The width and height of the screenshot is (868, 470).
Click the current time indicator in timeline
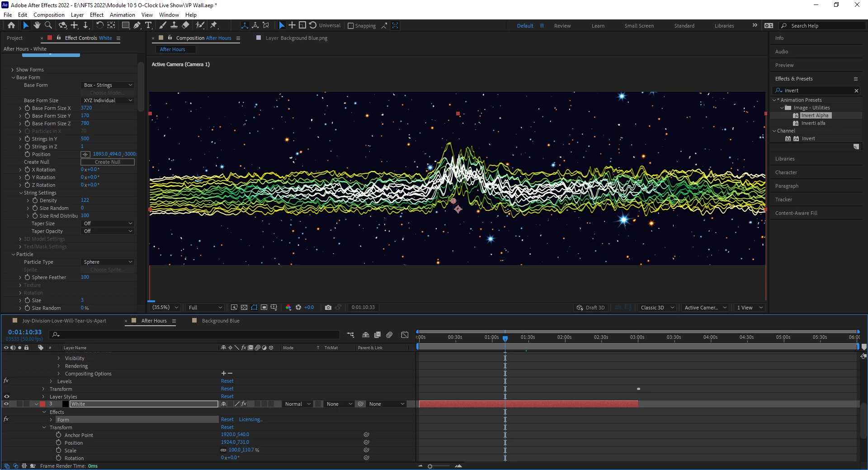point(505,338)
